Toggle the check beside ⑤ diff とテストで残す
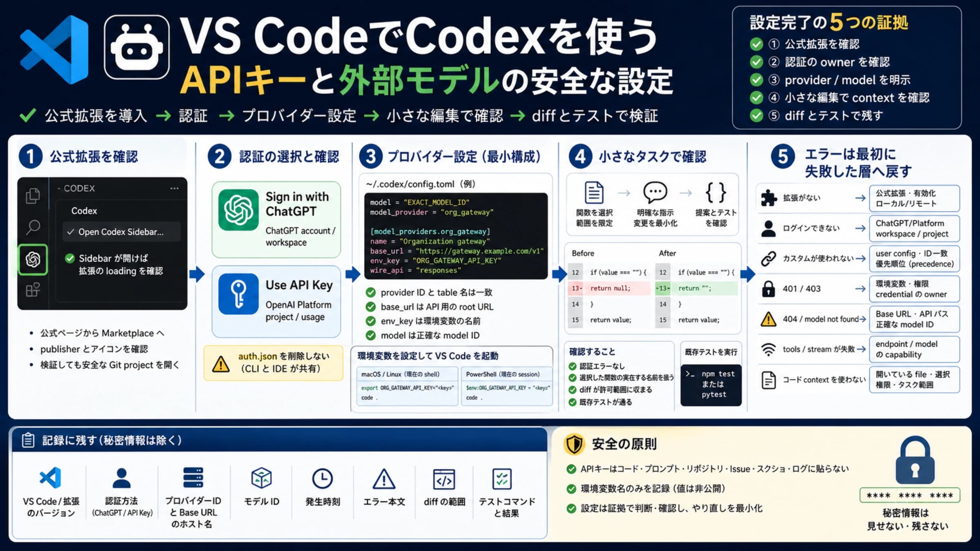Image resolution: width=980 pixels, height=551 pixels. (x=757, y=116)
